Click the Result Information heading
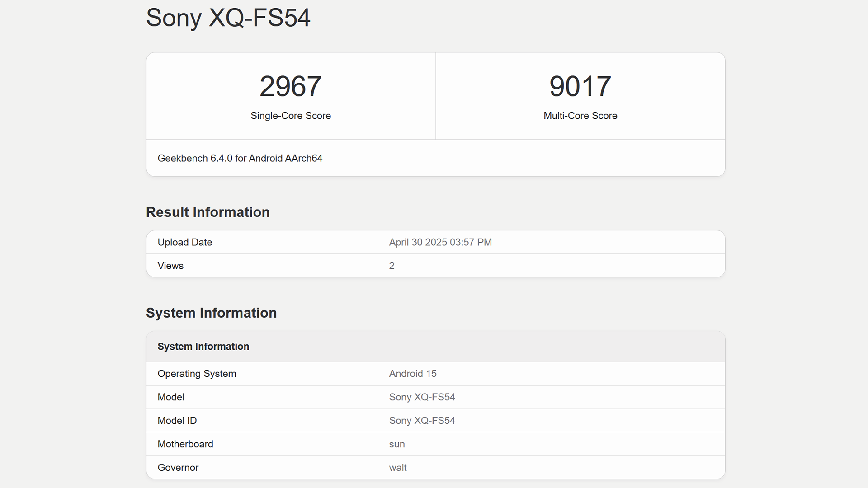 (x=208, y=212)
